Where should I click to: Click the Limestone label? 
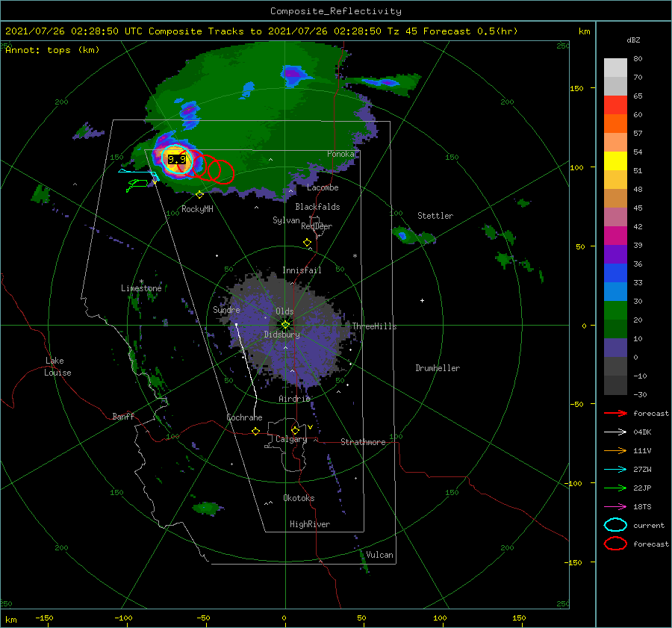click(141, 288)
